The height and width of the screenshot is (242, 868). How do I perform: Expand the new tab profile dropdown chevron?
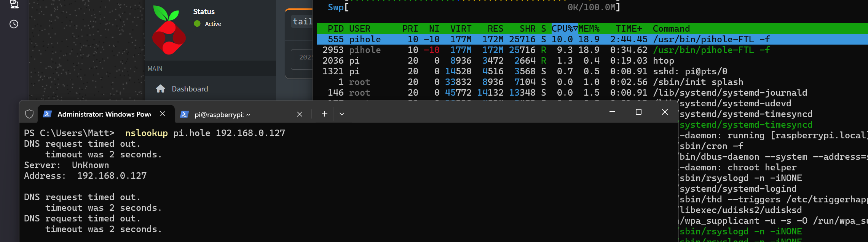tap(342, 114)
